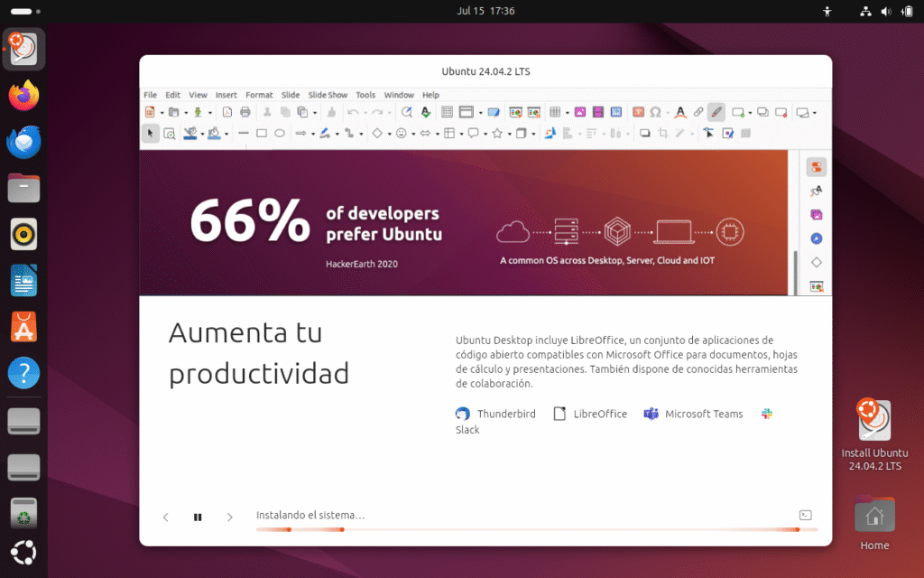Expand the Basic Shapes diamond dropdown arrow
924x578 pixels.
pos(390,134)
